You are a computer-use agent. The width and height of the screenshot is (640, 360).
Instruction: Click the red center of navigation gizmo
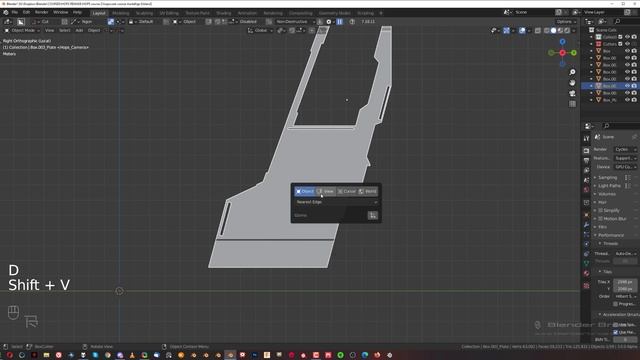(562, 53)
